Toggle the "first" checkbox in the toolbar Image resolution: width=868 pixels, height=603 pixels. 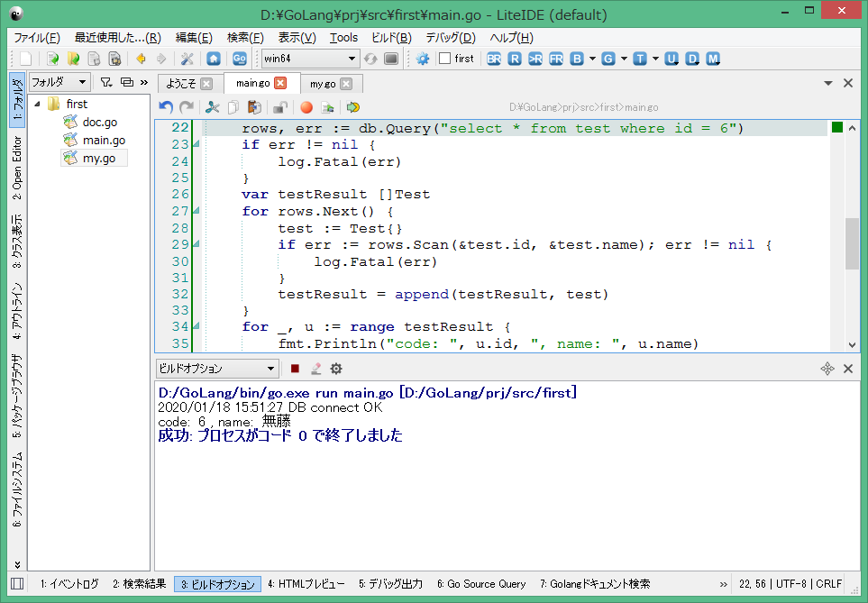[445, 59]
